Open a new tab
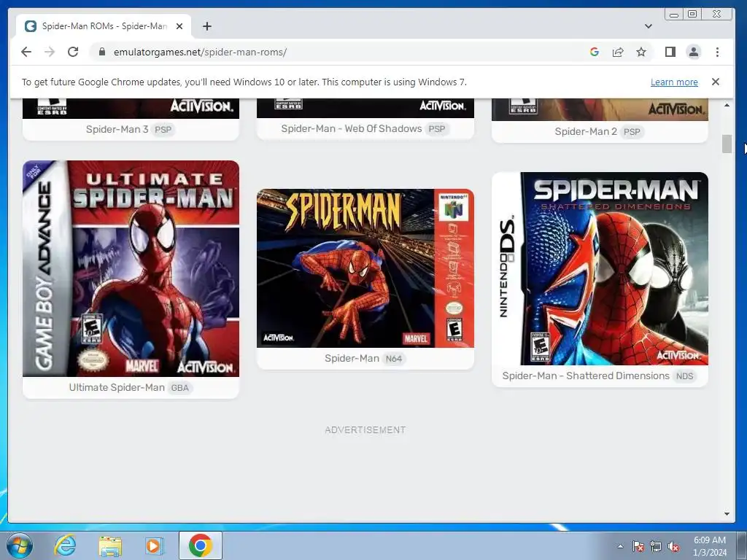This screenshot has width=747, height=560. [x=206, y=26]
